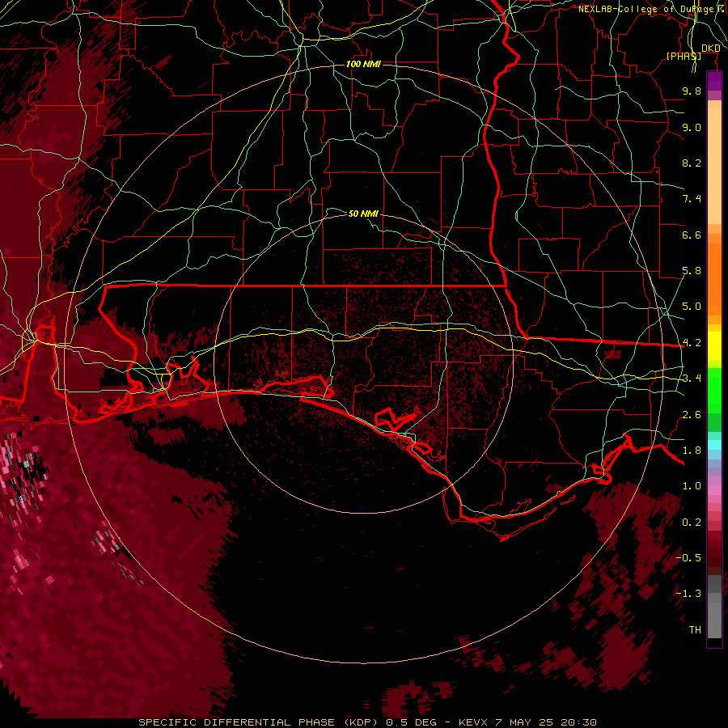Viewport: 728px width, 728px height.
Task: Click the 4.2 scale value
Action: tap(692, 343)
